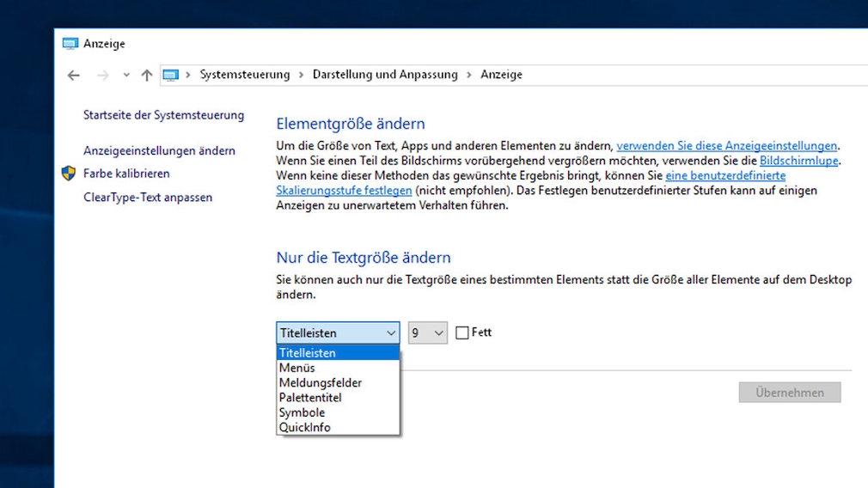Screen dimensions: 868x488
Task: Click the Übernehmen button
Action: 790,393
